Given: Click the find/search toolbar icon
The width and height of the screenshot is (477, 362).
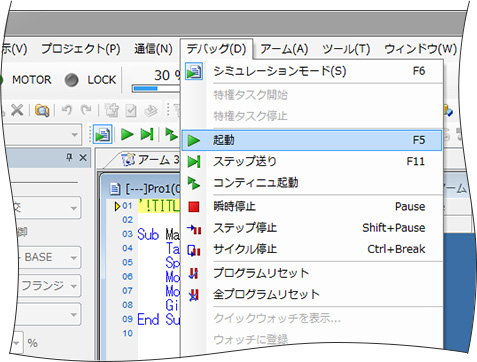Looking at the screenshot, I should [42, 110].
